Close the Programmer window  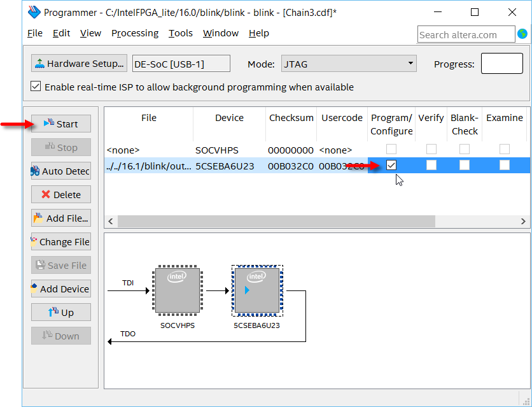click(x=512, y=12)
